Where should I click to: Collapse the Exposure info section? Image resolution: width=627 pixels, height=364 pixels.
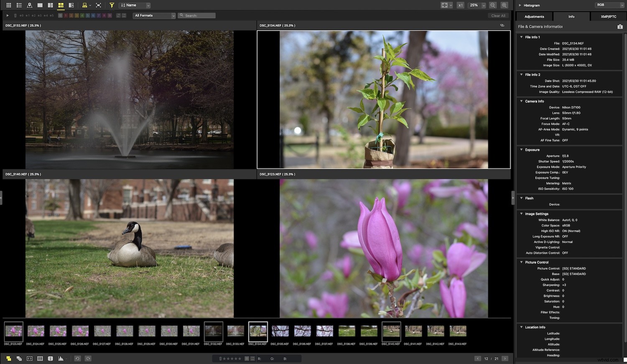(x=521, y=149)
